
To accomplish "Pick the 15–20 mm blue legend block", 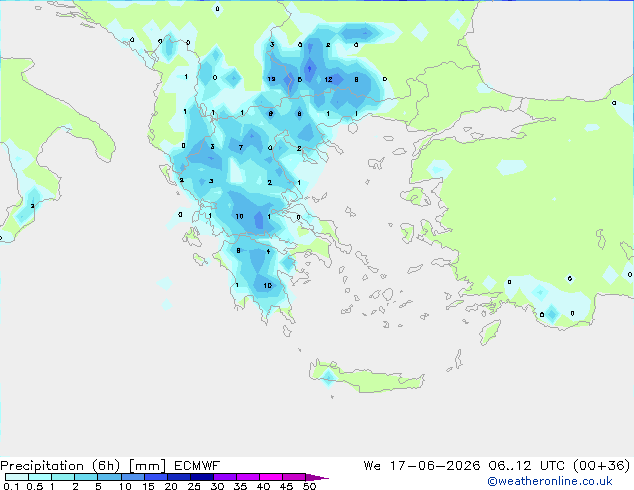I will tap(156, 477).
